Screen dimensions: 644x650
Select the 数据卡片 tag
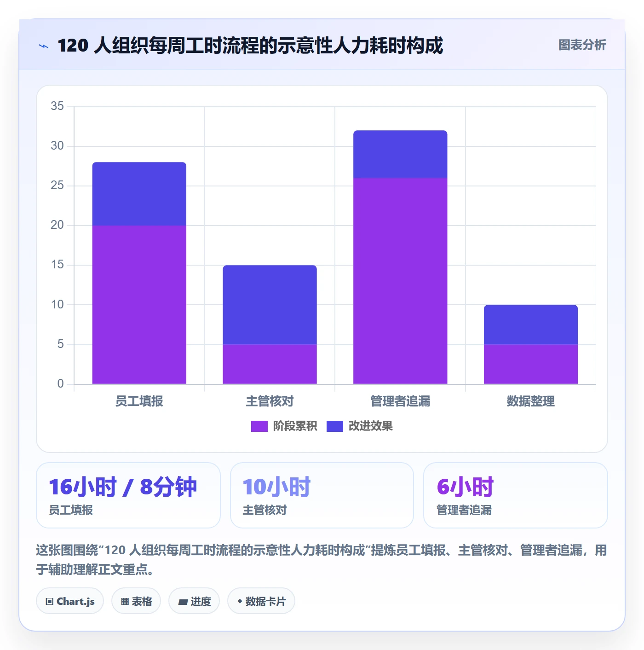coord(261,601)
